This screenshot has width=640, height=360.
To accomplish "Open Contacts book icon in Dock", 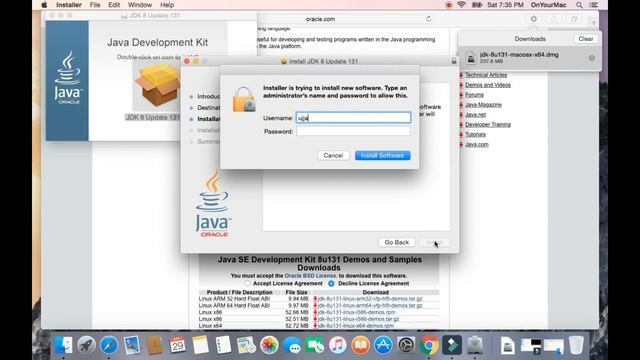I will click(x=155, y=345).
